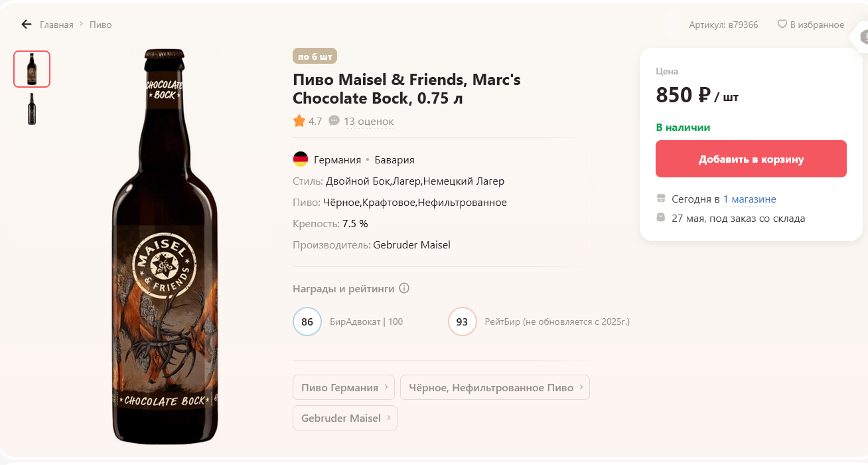The image size is (868, 465).
Task: Click the 93 РейтБир rating circle
Action: 463,322
